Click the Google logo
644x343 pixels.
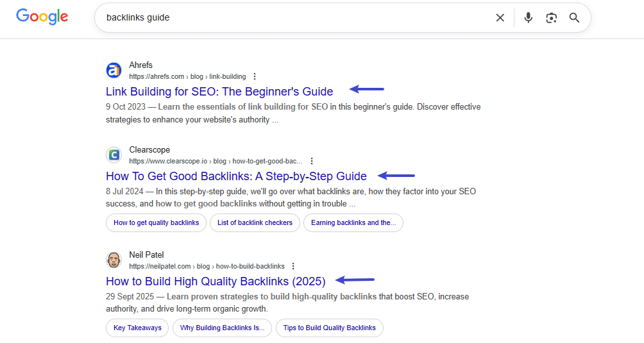pos(42,17)
